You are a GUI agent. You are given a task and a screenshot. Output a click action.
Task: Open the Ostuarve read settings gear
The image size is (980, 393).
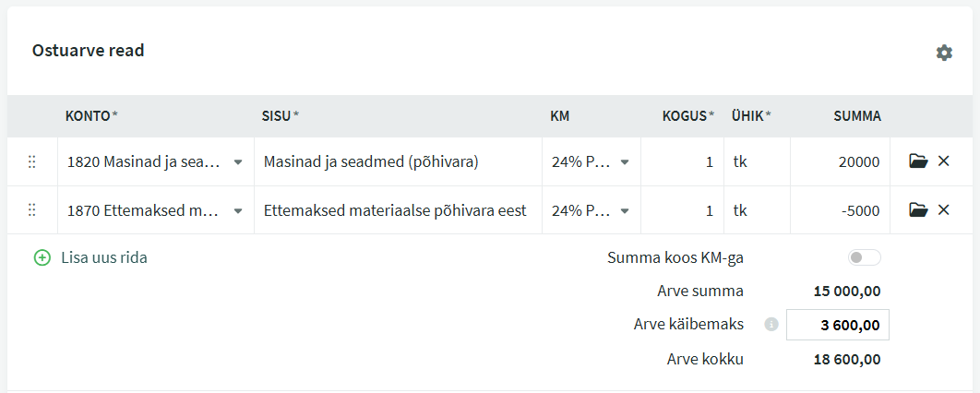coord(944,53)
